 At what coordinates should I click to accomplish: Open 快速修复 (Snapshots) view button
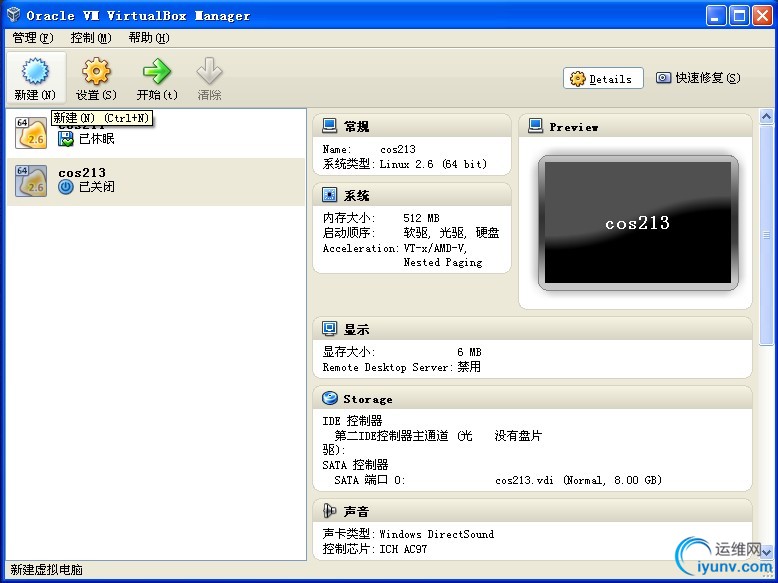[698, 78]
